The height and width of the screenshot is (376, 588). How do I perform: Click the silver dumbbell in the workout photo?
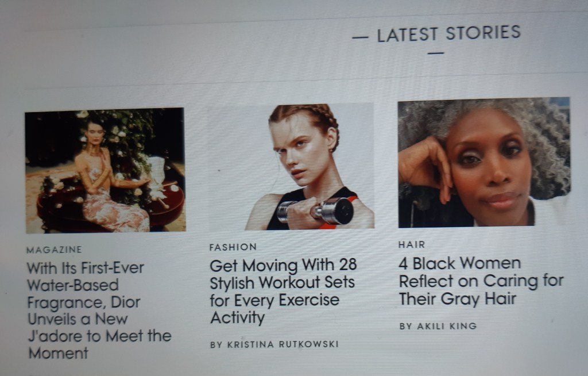[316, 212]
